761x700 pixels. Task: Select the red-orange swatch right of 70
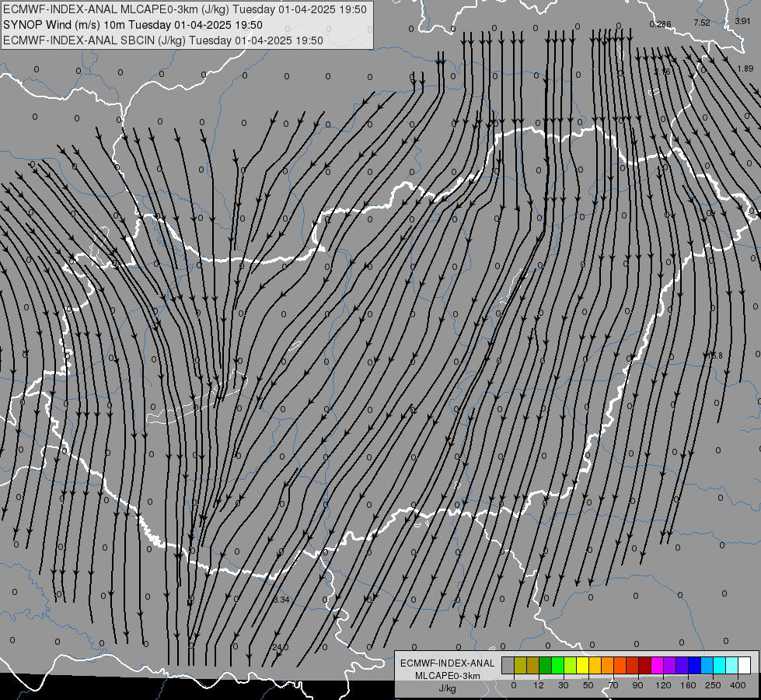click(x=620, y=665)
